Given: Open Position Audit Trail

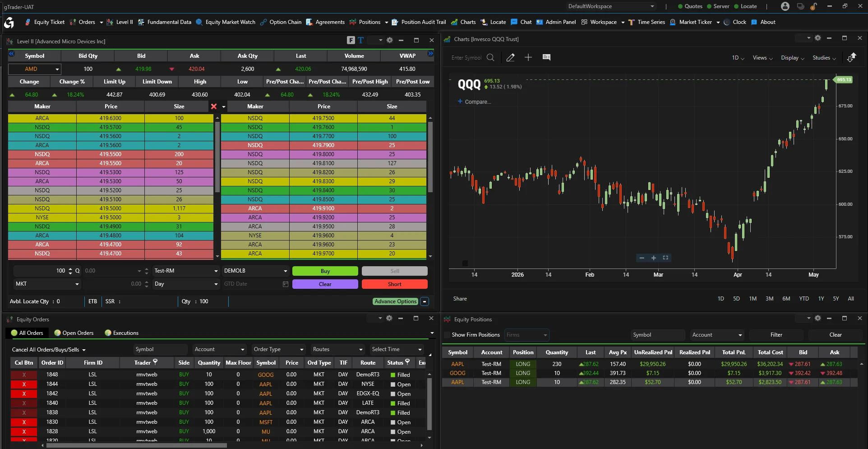Looking at the screenshot, I should point(419,22).
